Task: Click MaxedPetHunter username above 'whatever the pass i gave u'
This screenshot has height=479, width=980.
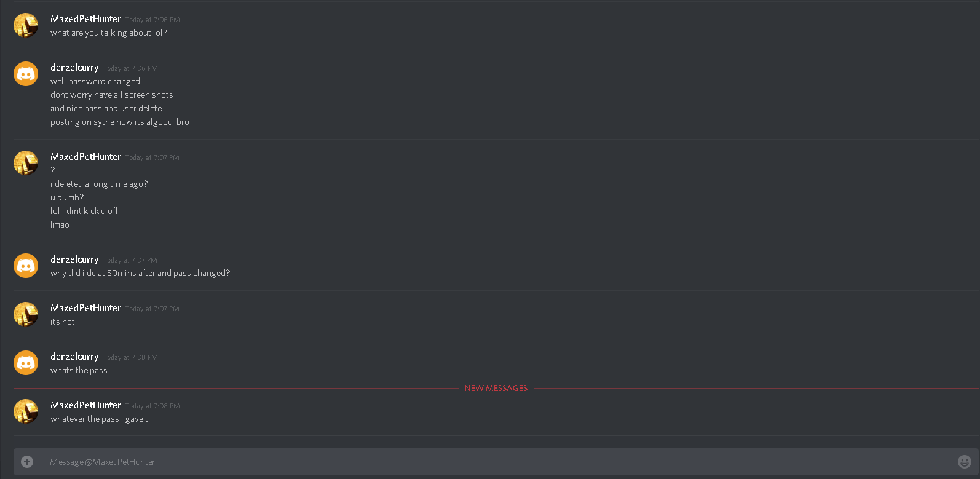Action: pos(85,405)
